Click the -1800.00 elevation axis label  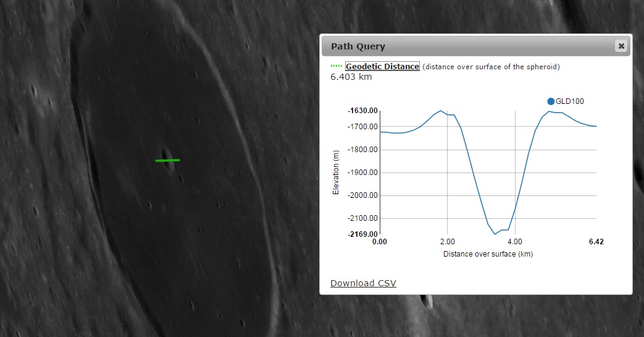(362, 150)
